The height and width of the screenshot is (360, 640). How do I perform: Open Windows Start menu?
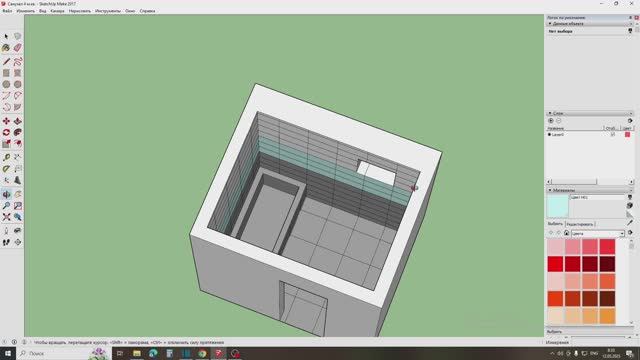click(8, 353)
